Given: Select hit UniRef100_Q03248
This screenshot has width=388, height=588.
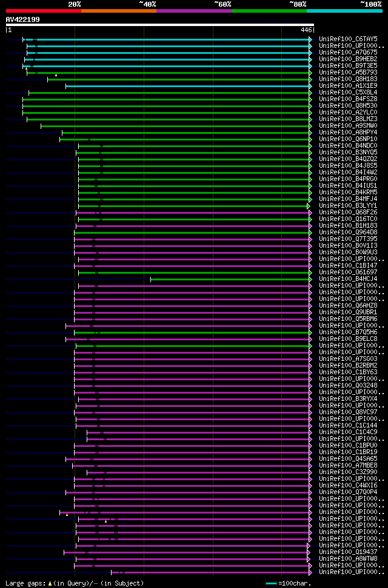Looking at the screenshot, I should tap(348, 386).
